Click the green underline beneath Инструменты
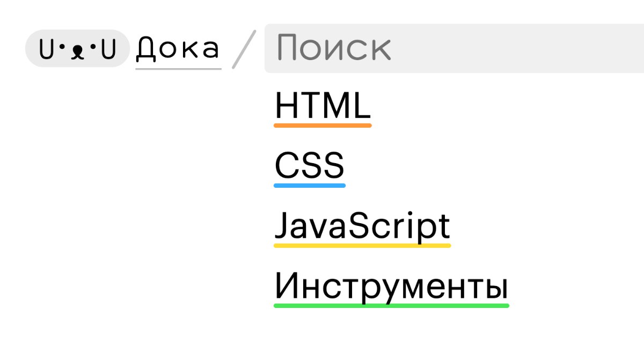This screenshot has height=338, width=644. [x=391, y=306]
